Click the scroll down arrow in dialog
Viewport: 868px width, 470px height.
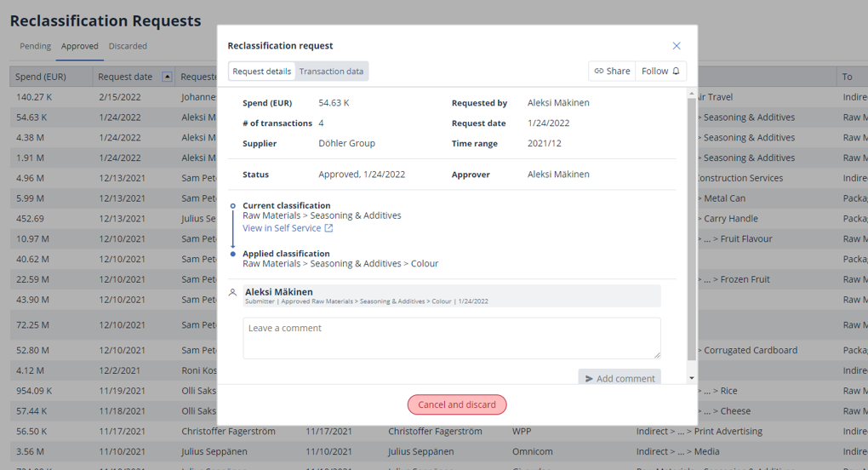point(691,378)
